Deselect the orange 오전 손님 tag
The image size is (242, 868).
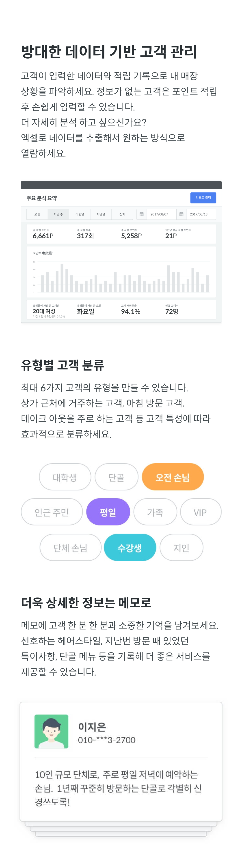173,477
